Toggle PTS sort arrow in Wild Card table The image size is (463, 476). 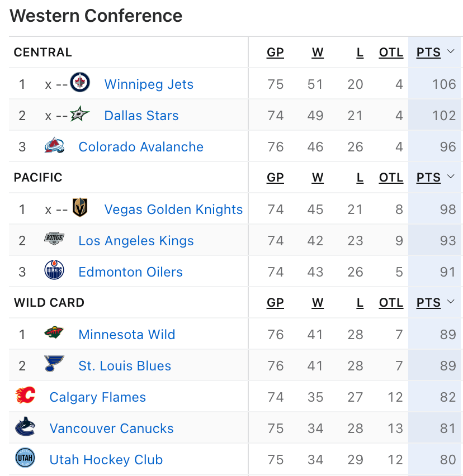(x=451, y=302)
